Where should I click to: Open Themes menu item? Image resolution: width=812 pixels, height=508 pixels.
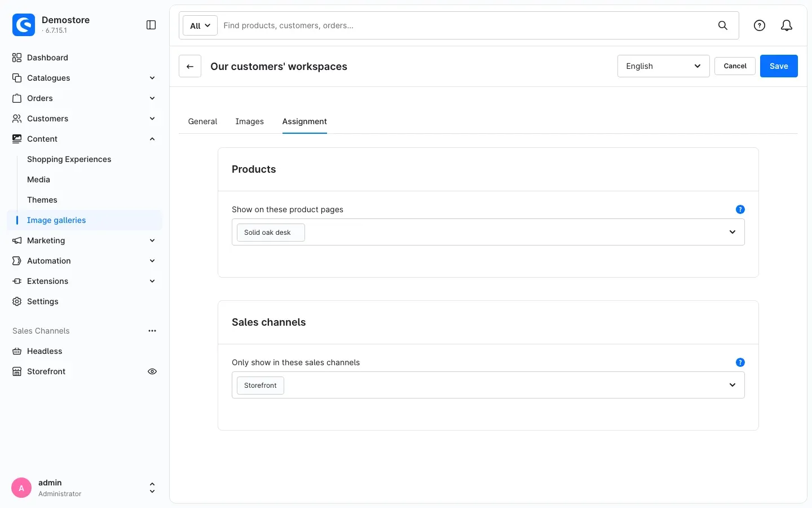pos(42,200)
